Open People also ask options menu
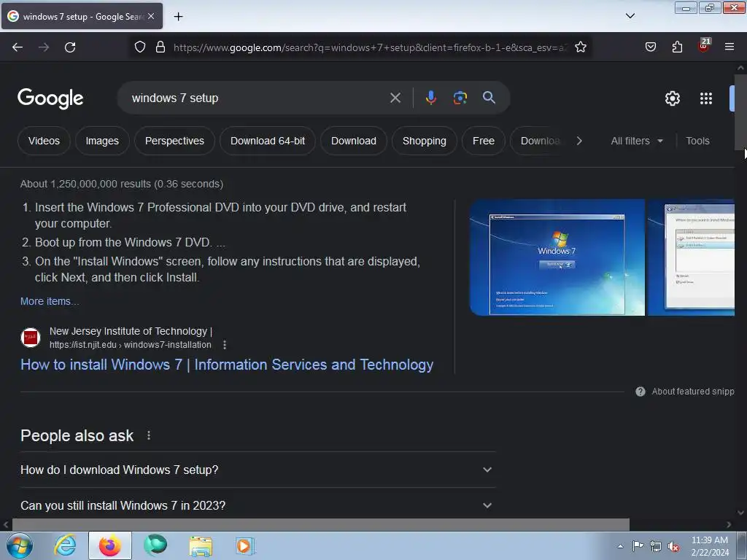 tap(149, 436)
